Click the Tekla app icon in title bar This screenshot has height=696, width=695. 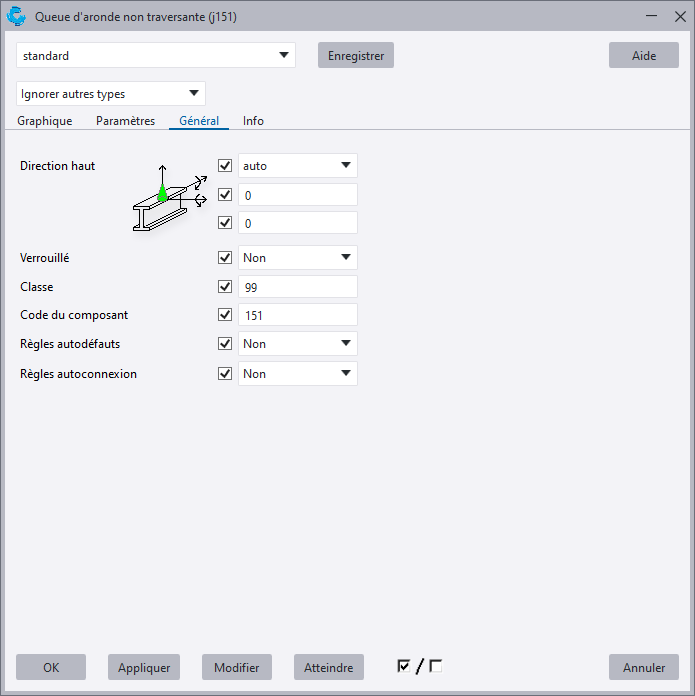click(17, 17)
